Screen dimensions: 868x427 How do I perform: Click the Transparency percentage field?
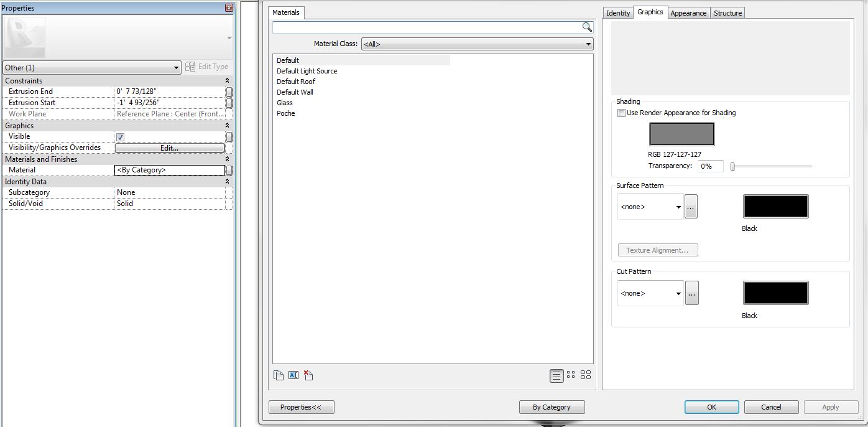tap(711, 166)
